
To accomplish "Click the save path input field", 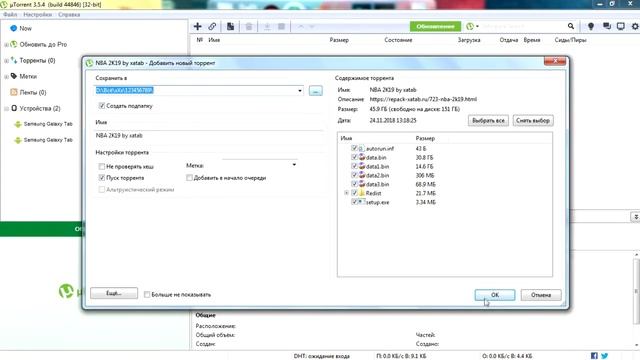I will [198, 90].
